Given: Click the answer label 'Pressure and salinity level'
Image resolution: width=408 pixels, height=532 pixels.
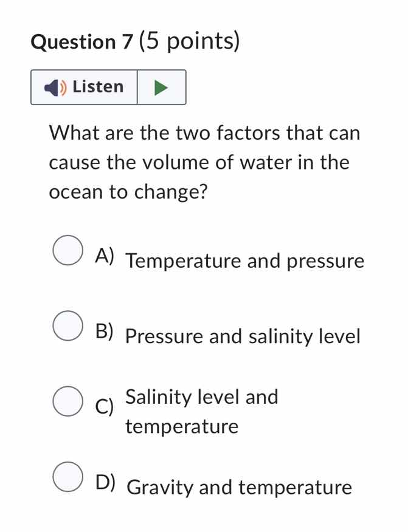Looking at the screenshot, I should tap(243, 337).
